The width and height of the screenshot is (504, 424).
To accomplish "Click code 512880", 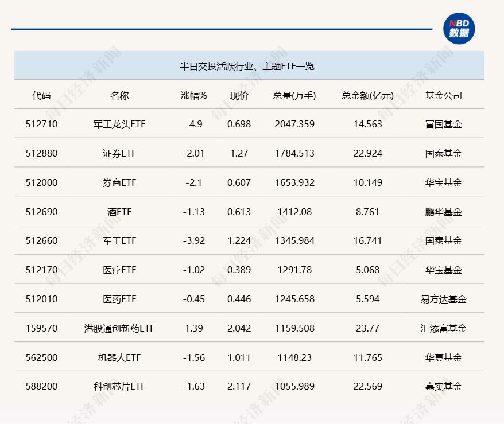I will coord(42,153).
